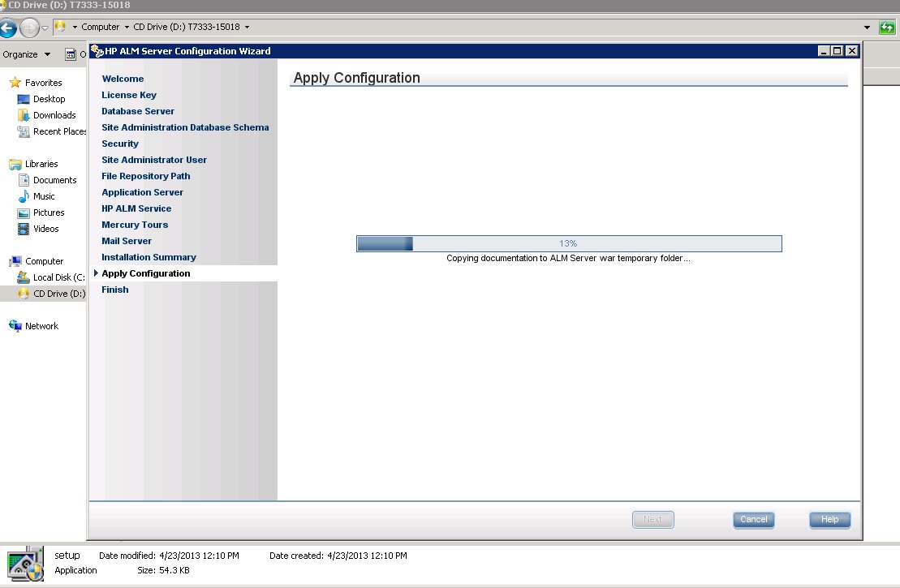
Task: Select the Mail Server step
Action: (127, 241)
